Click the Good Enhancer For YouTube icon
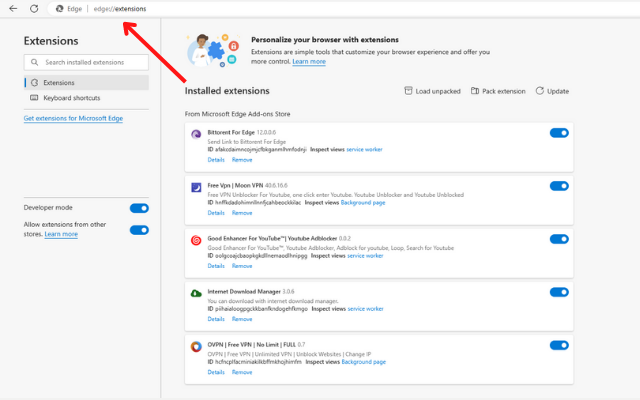The height and width of the screenshot is (400, 640). [196, 240]
